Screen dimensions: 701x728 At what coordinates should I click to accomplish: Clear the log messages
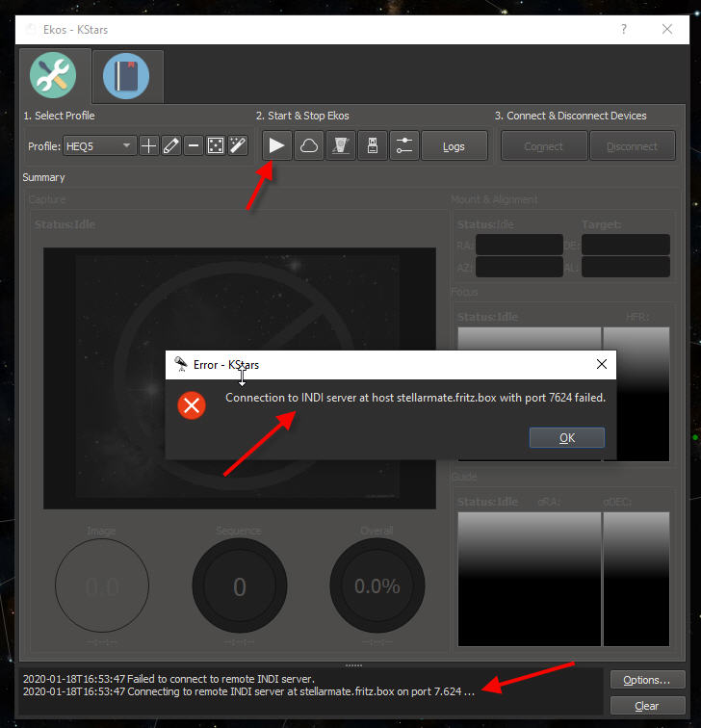[x=647, y=705]
